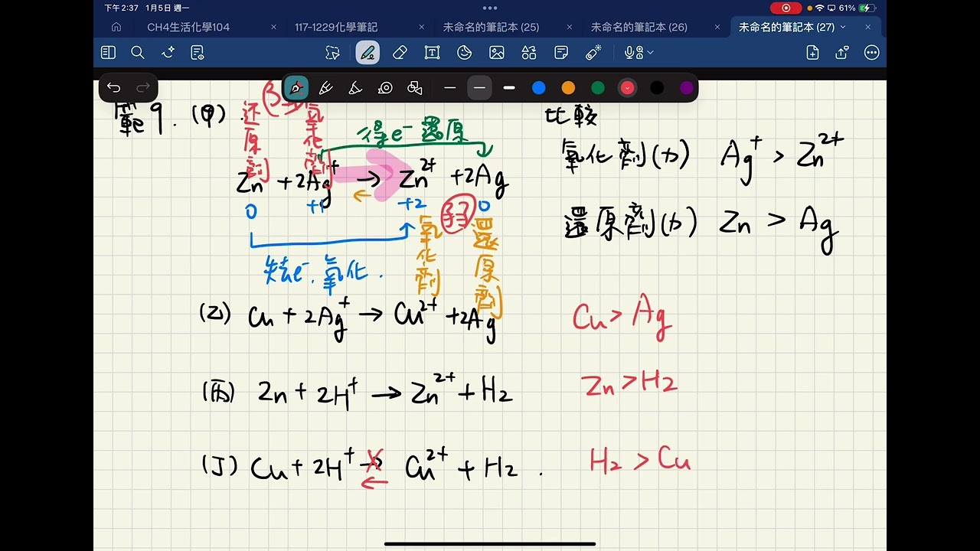Switch to the 未命名的筆記本 (26) tab
Image resolution: width=980 pixels, height=551 pixels.
click(639, 27)
